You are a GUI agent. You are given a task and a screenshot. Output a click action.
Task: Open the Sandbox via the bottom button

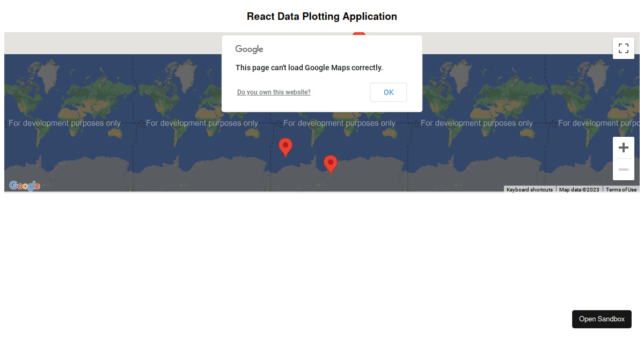pyautogui.click(x=602, y=319)
